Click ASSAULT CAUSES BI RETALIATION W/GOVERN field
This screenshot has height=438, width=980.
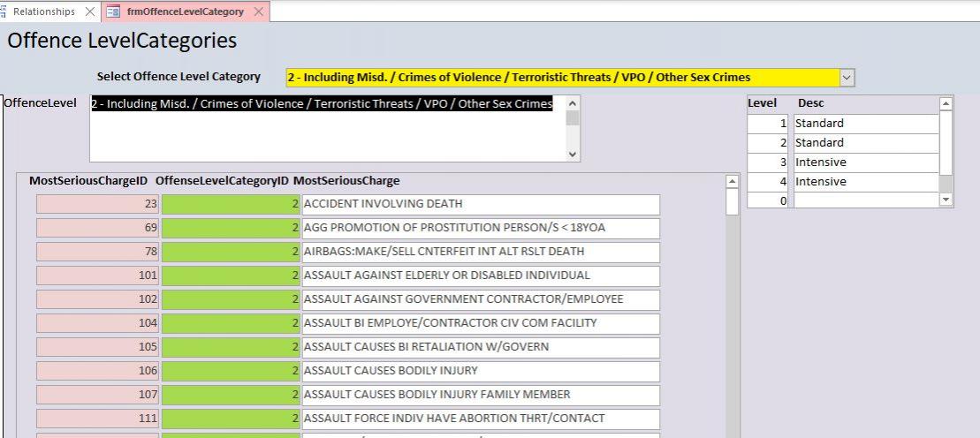coord(481,347)
